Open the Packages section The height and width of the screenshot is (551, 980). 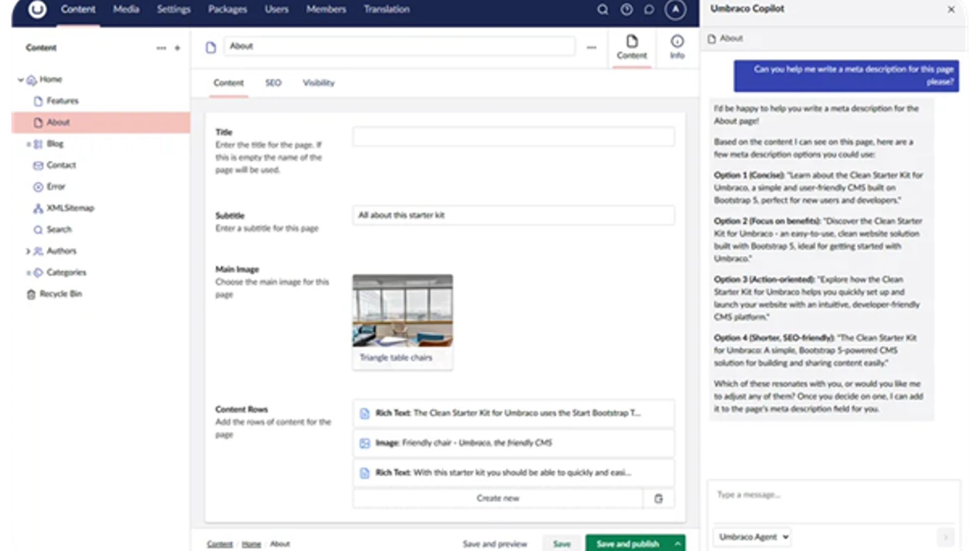click(x=227, y=9)
